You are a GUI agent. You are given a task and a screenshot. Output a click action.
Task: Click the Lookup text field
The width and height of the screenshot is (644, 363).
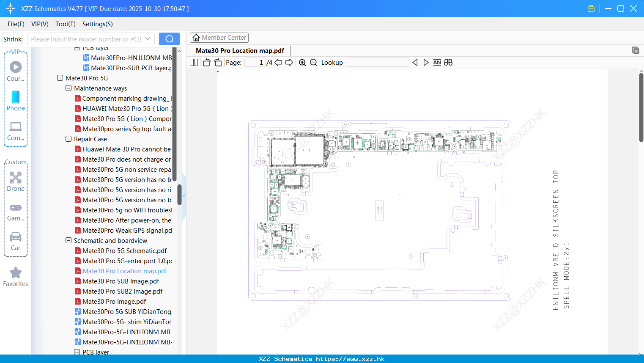[377, 62]
